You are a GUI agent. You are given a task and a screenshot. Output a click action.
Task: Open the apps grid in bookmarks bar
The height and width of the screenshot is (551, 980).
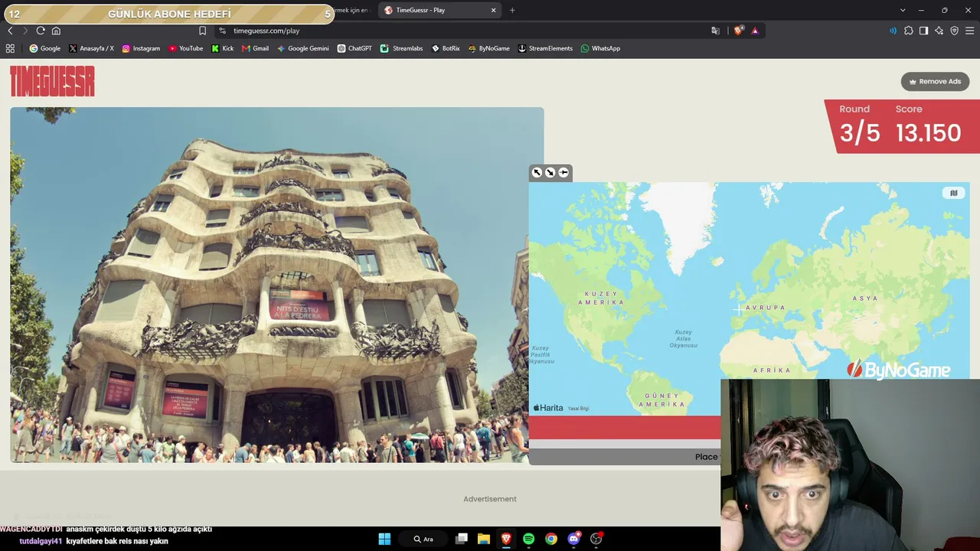10,48
